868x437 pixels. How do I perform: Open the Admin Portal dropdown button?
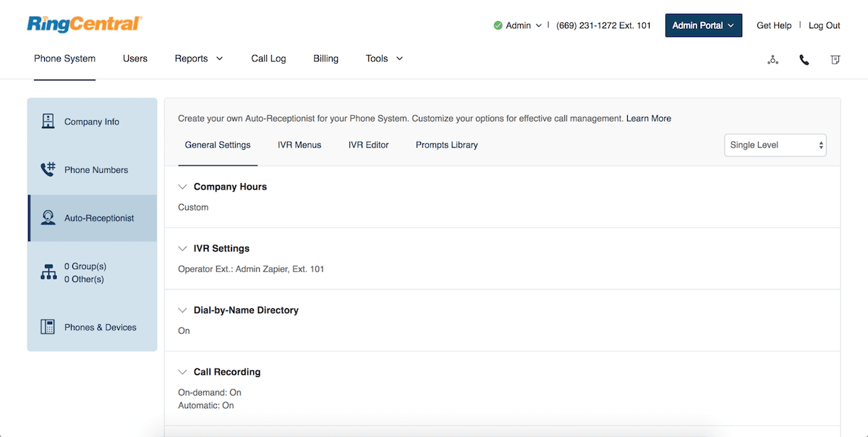click(703, 25)
